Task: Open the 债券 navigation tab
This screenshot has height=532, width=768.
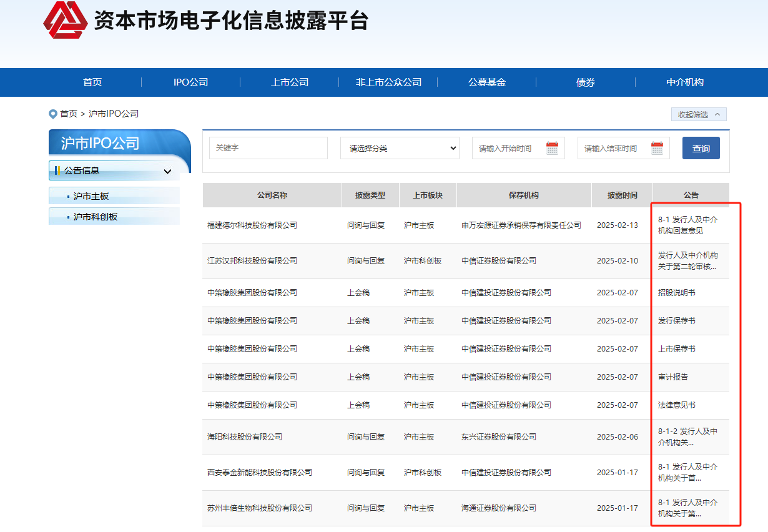Action: (x=586, y=82)
